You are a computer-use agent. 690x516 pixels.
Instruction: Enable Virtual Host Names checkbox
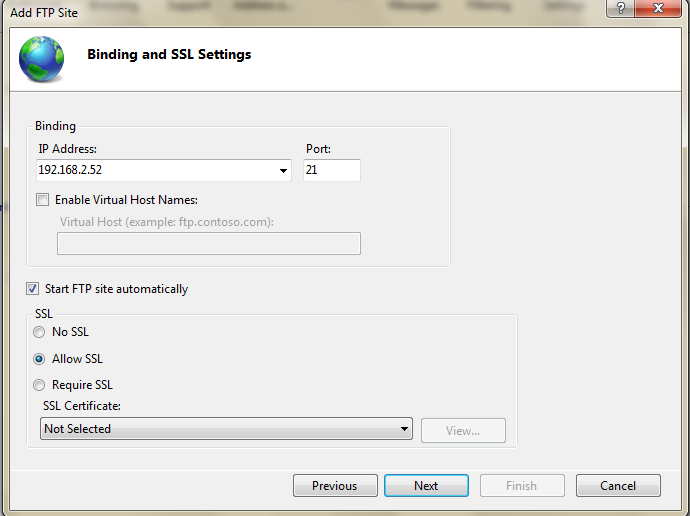tap(42, 200)
